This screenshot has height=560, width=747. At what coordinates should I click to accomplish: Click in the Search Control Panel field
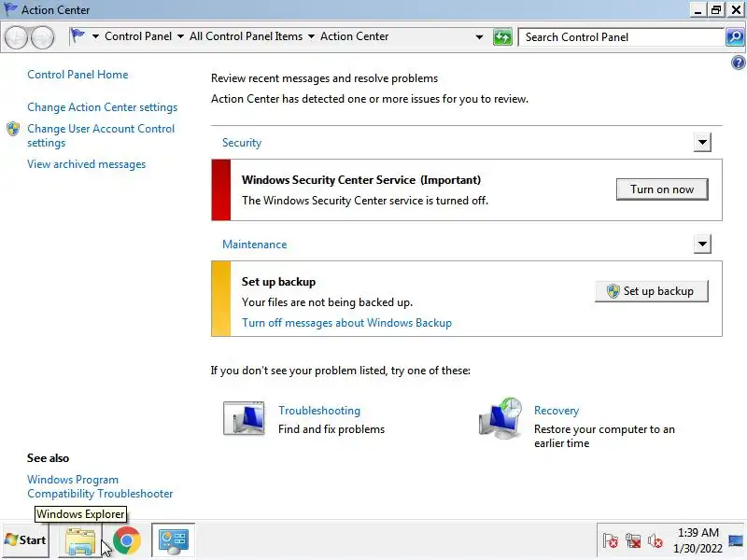coord(621,37)
